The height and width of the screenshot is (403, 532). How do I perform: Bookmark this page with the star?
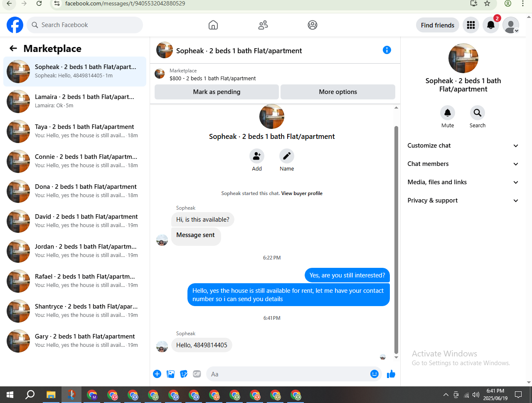point(487,3)
